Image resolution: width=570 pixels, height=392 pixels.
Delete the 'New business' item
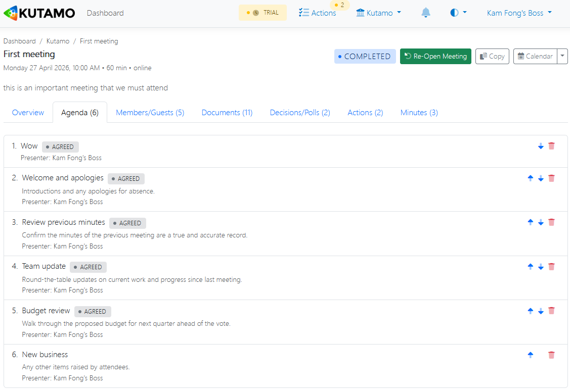pos(551,355)
